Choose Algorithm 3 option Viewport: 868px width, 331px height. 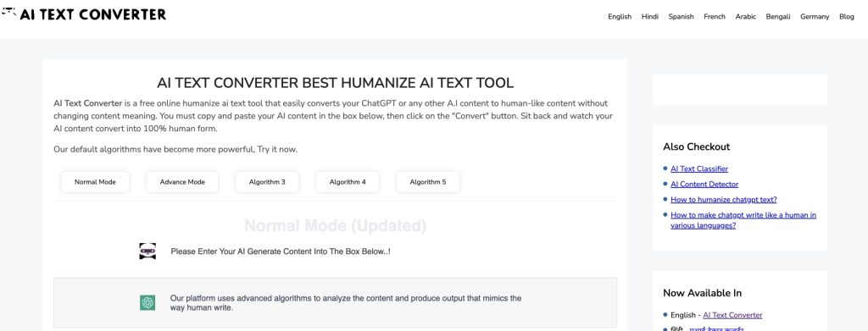click(267, 182)
